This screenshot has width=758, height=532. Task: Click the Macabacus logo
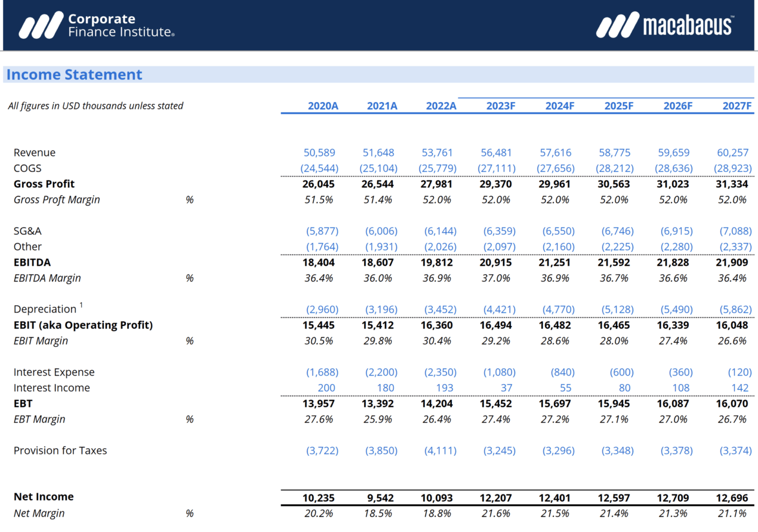point(665,25)
